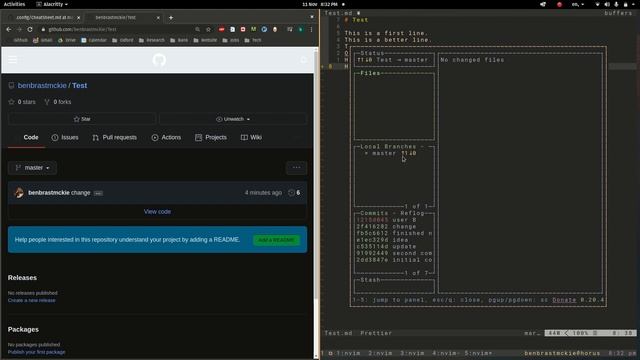Click the blue circle extension icon
The image size is (640, 360).
tap(264, 29)
